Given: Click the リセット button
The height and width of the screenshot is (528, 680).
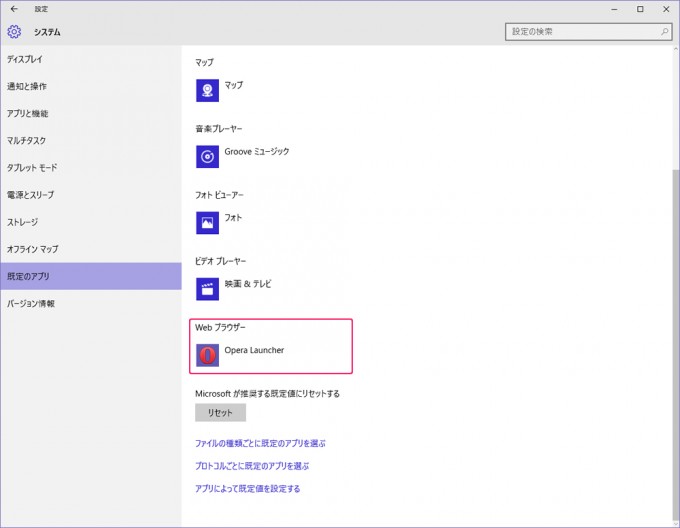Looking at the screenshot, I should click(x=220, y=413).
